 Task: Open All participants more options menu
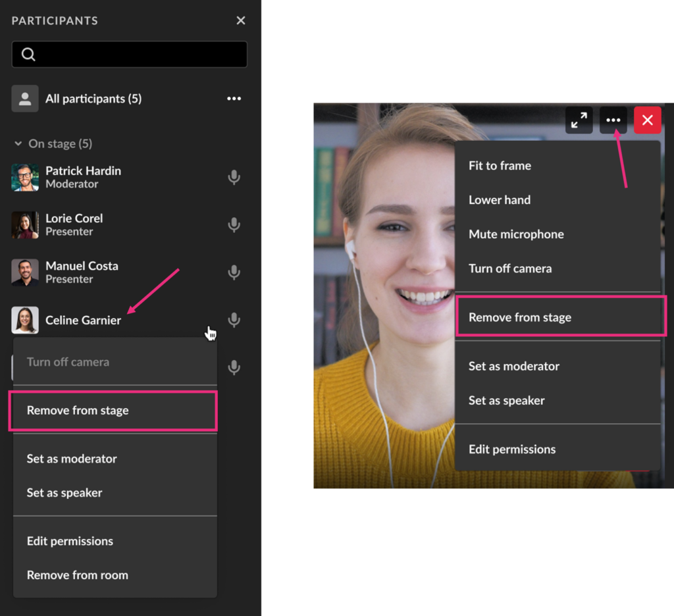click(234, 99)
